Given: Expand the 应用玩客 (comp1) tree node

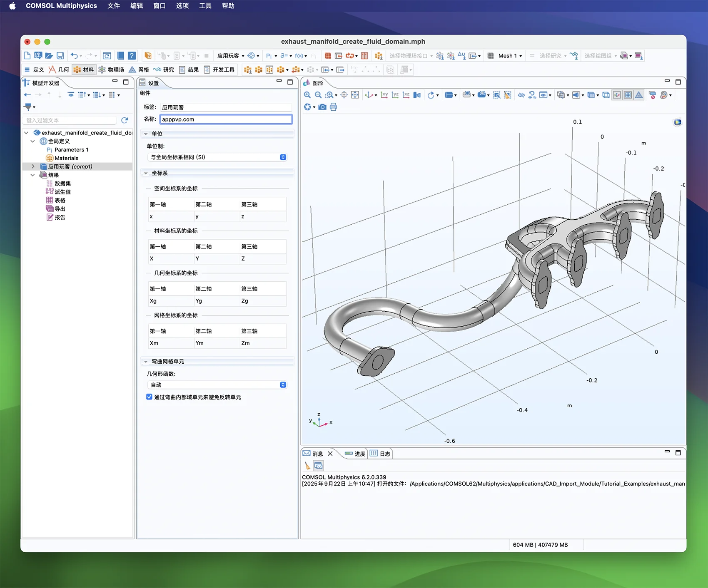Looking at the screenshot, I should (x=33, y=166).
